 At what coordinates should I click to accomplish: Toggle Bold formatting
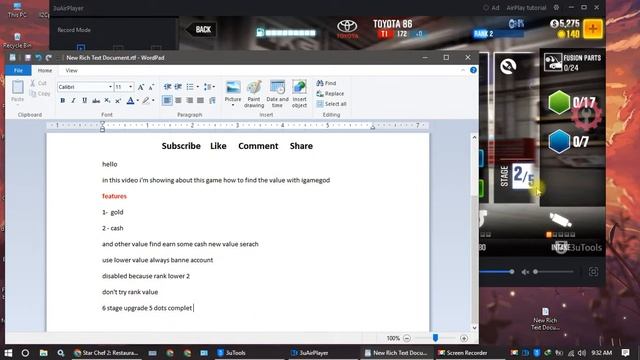click(x=62, y=100)
